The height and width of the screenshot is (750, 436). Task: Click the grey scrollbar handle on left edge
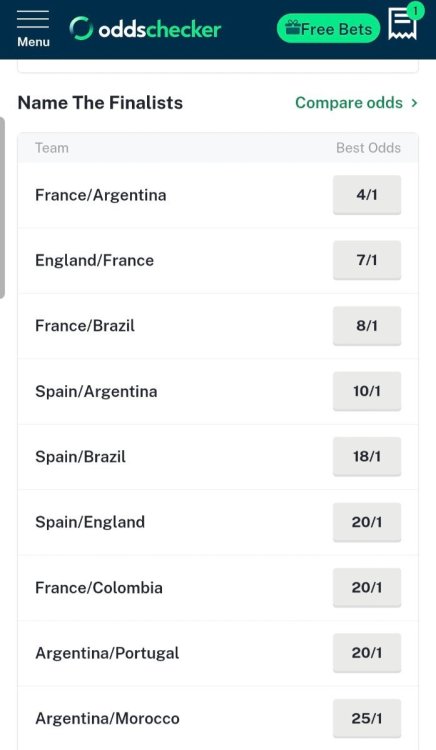click(x=2, y=208)
